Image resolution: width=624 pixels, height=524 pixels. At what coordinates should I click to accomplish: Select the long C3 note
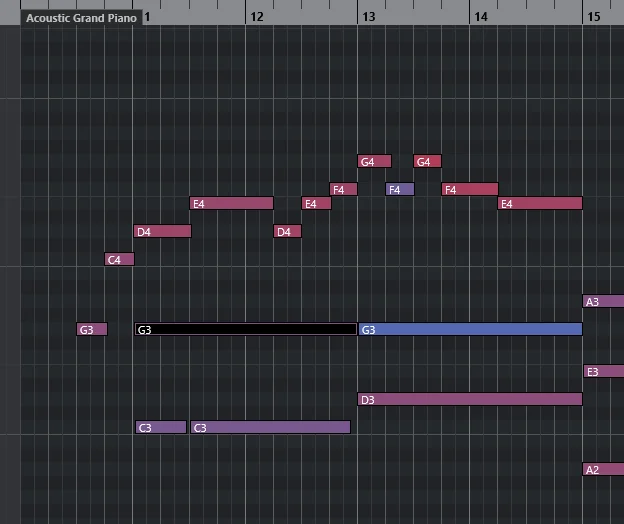270,427
